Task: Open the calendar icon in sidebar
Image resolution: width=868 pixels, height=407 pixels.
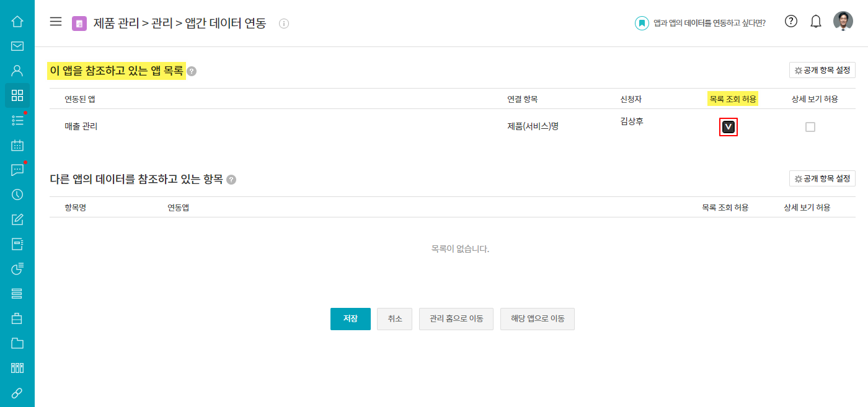Action: click(17, 146)
